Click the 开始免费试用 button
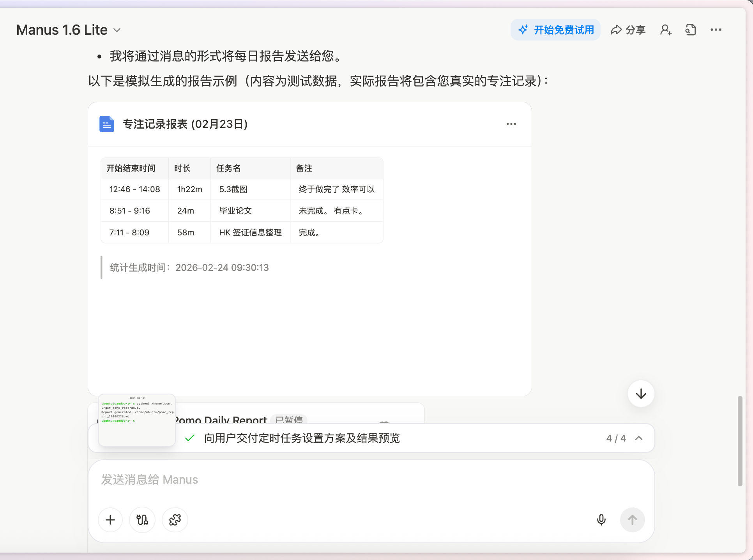The width and height of the screenshot is (753, 560). coord(556,30)
